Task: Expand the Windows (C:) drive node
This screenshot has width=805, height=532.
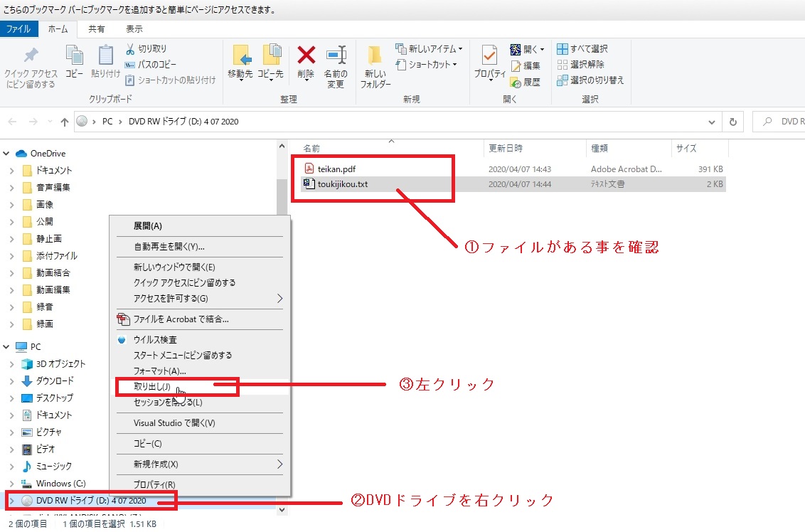Action: point(12,484)
